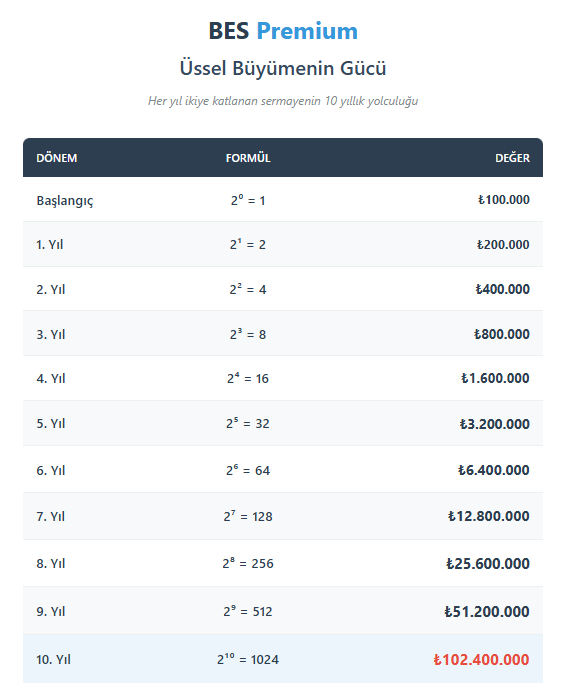Select the 1. Yıl row
Viewport: 566px width, 696px height.
[283, 244]
